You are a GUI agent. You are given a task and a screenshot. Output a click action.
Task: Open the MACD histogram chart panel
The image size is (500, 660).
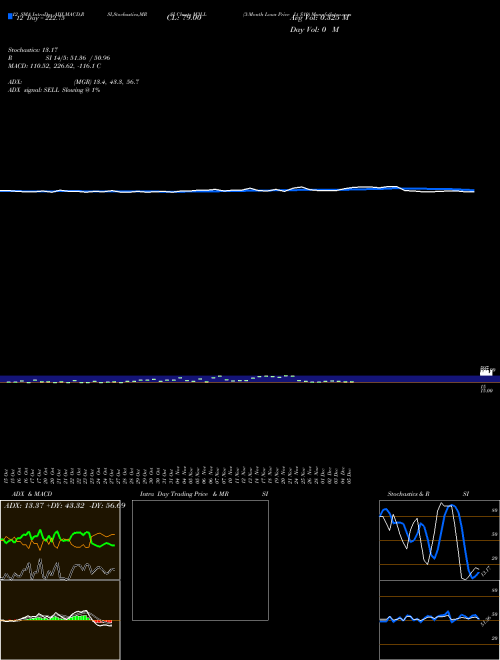pyautogui.click(x=60, y=620)
